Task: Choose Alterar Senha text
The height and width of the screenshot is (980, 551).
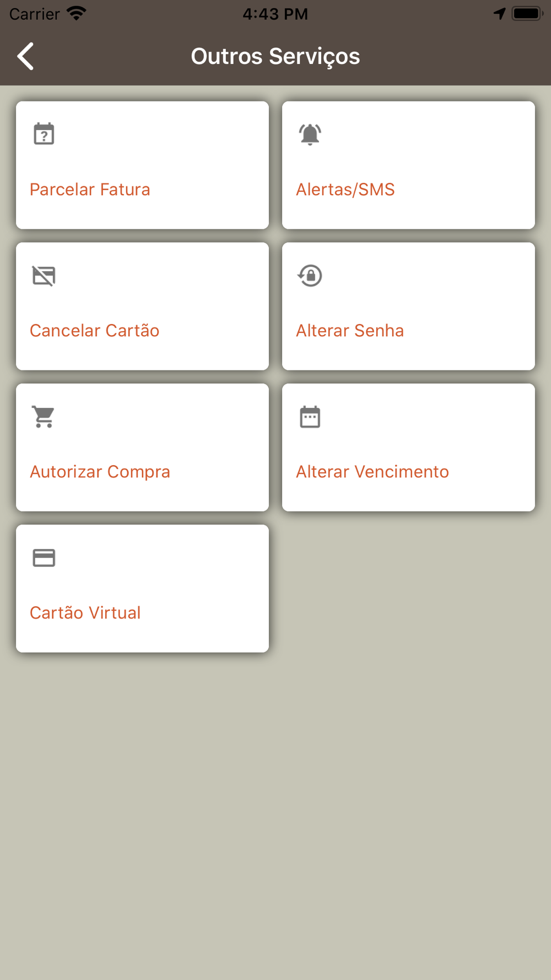Action: tap(350, 331)
